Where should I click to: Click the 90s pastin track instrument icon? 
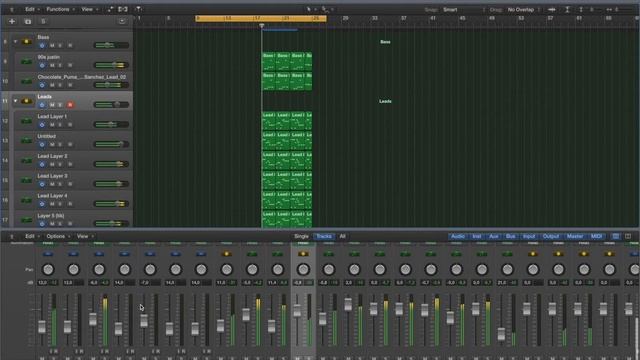pyautogui.click(x=27, y=62)
